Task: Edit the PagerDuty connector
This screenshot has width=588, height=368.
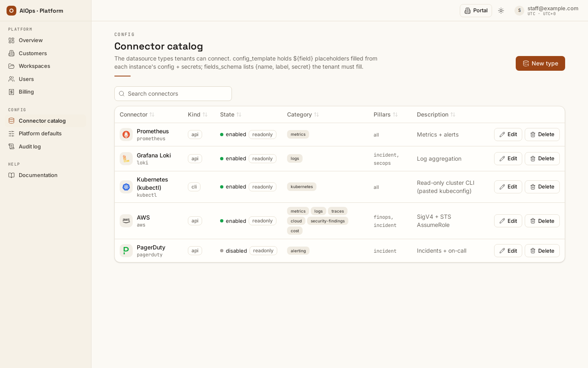Action: (x=508, y=251)
